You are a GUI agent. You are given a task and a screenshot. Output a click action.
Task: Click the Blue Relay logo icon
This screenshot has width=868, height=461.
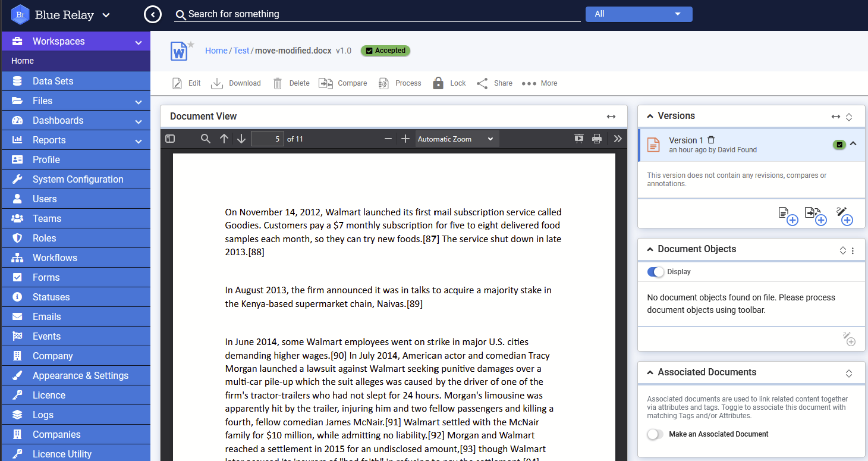pyautogui.click(x=20, y=15)
